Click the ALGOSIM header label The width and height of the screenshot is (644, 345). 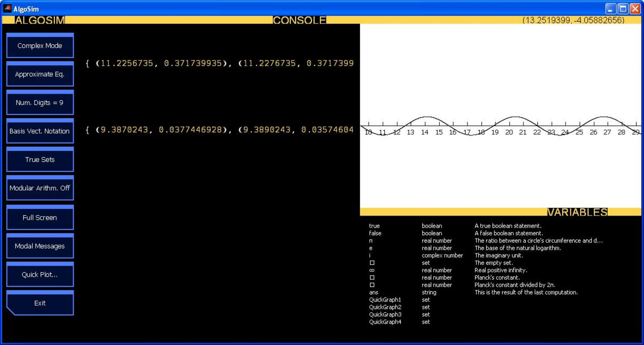[x=40, y=20]
